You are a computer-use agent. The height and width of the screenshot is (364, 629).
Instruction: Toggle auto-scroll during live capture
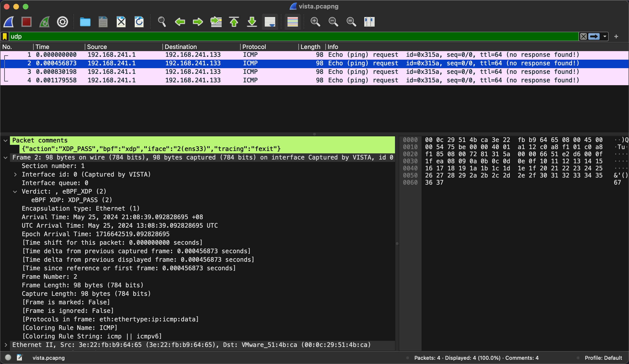tap(270, 22)
